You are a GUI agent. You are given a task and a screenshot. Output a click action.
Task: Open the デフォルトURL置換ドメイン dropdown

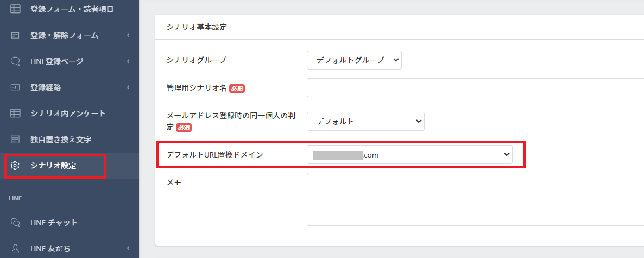[409, 154]
